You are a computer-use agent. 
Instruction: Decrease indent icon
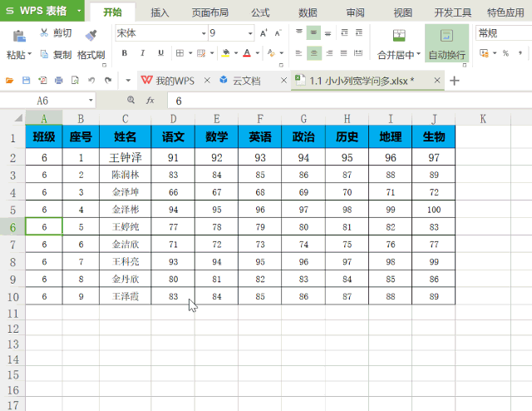click(344, 32)
